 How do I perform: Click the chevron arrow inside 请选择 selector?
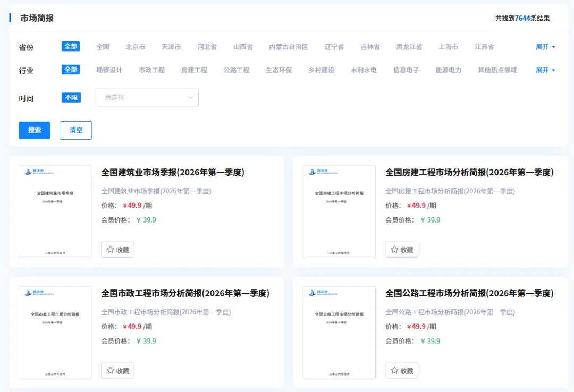tap(190, 98)
